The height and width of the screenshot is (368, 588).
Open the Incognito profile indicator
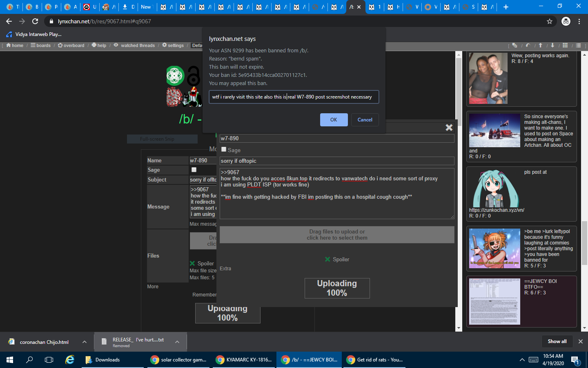click(x=566, y=21)
